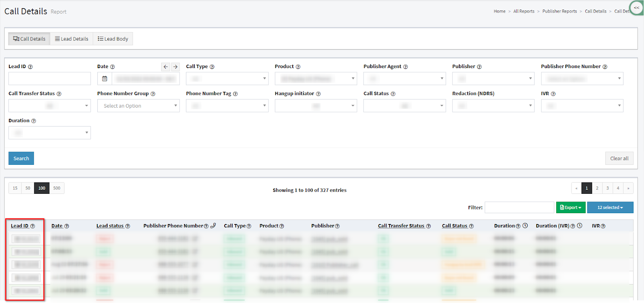Click the clock icon beside Duration (IVR) header
Image resolution: width=644 pixels, height=303 pixels.
click(x=580, y=226)
